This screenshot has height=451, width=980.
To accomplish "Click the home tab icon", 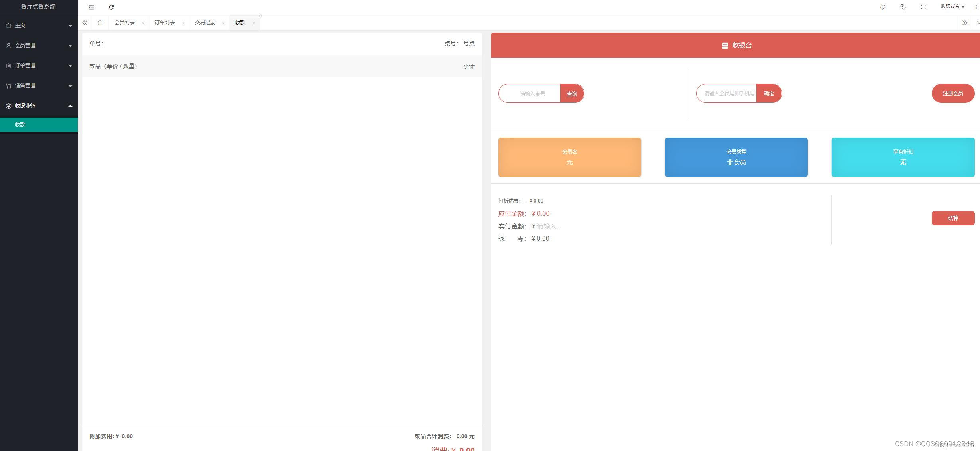I will click(100, 23).
